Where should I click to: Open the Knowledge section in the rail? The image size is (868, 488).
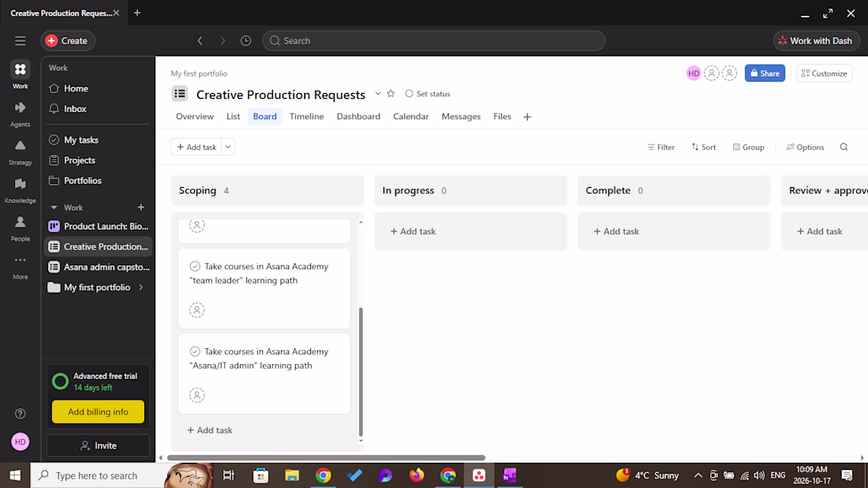[21, 190]
